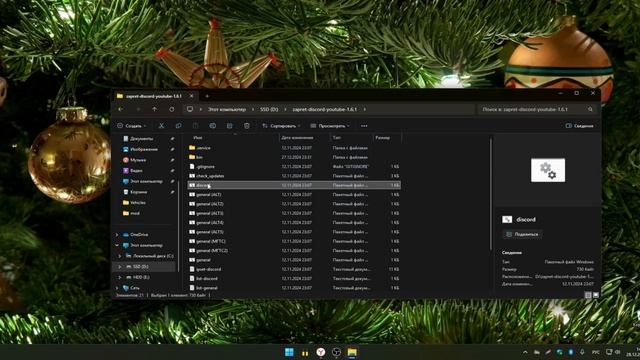Click the PC icon in address bar
This screenshot has width=640, height=360.
[190, 109]
